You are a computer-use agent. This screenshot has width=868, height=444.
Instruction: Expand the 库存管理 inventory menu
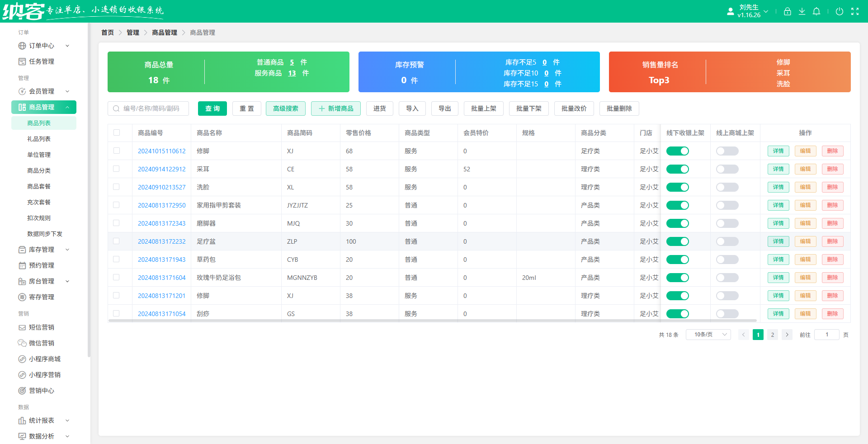pyautogui.click(x=41, y=250)
